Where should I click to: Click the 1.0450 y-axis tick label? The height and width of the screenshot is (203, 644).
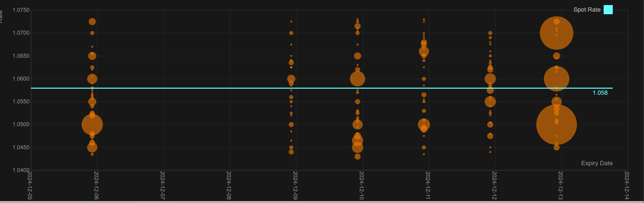(21, 147)
